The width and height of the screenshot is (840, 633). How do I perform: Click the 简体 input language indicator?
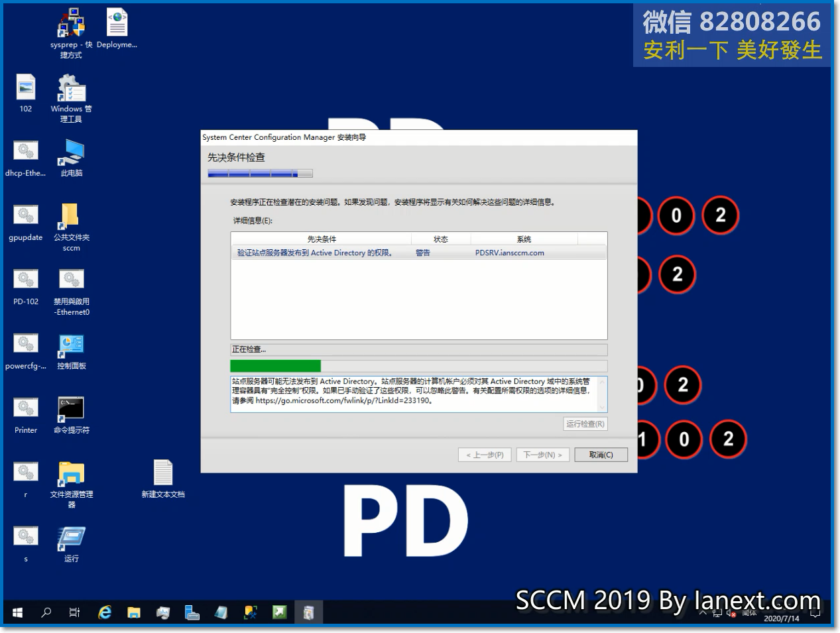coord(749,612)
